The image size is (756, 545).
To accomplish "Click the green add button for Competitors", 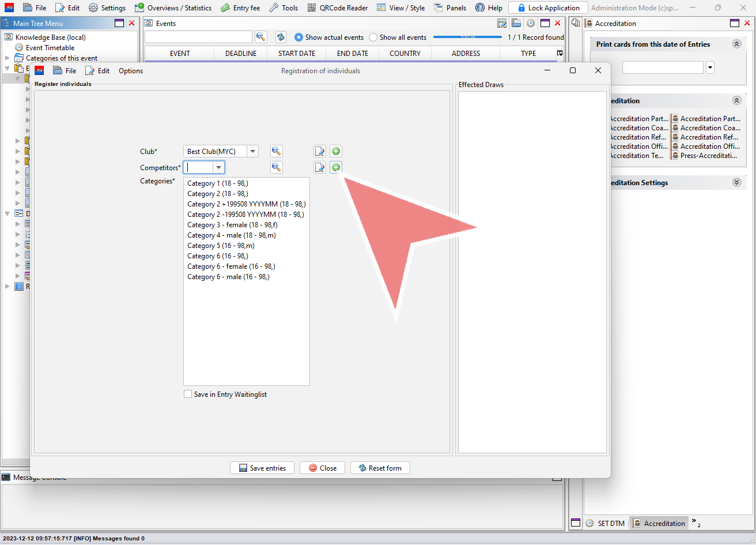I will pos(336,167).
